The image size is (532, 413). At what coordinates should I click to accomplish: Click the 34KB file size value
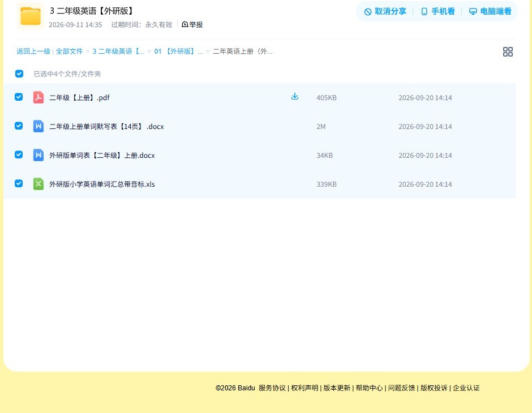(x=324, y=155)
